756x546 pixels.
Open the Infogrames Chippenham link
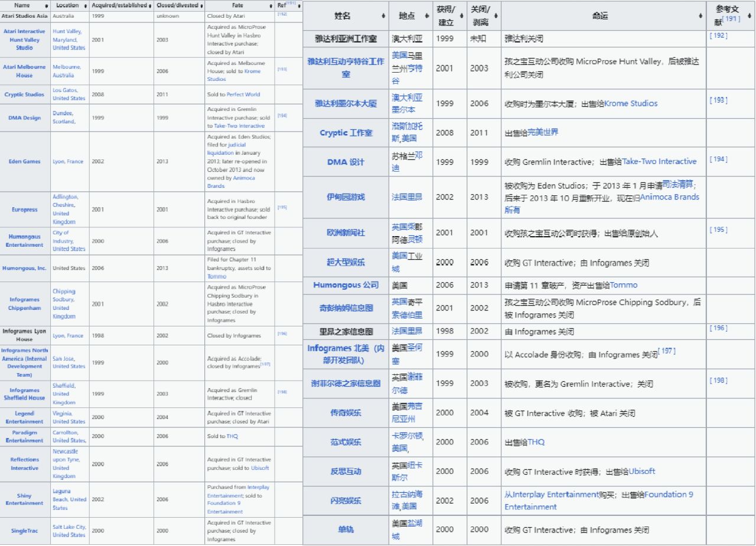point(24,303)
